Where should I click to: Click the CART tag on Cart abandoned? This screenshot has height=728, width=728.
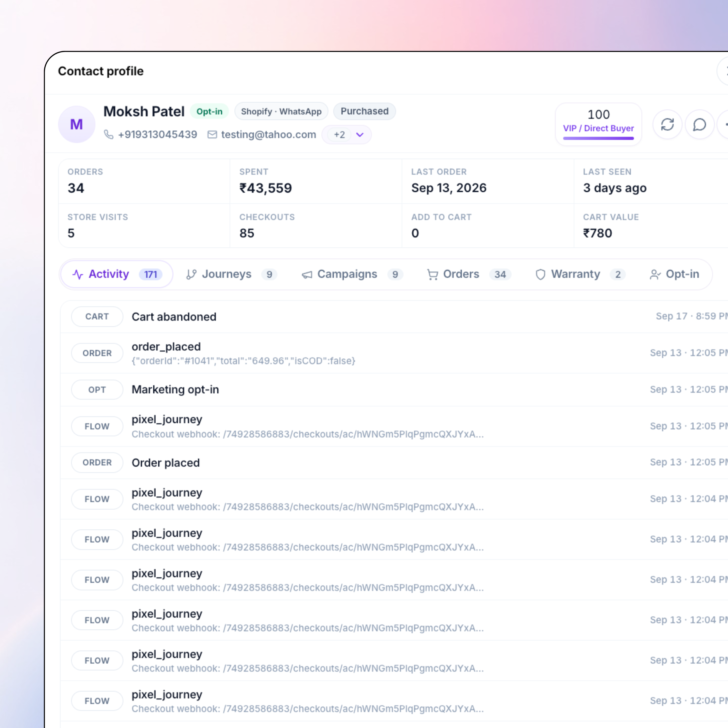click(97, 316)
